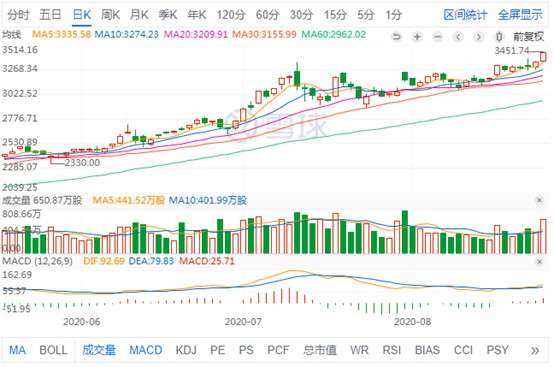Image resolution: width=554 pixels, height=367 pixels.
Task: Close the MACD indicator panel
Action: pos(539,262)
